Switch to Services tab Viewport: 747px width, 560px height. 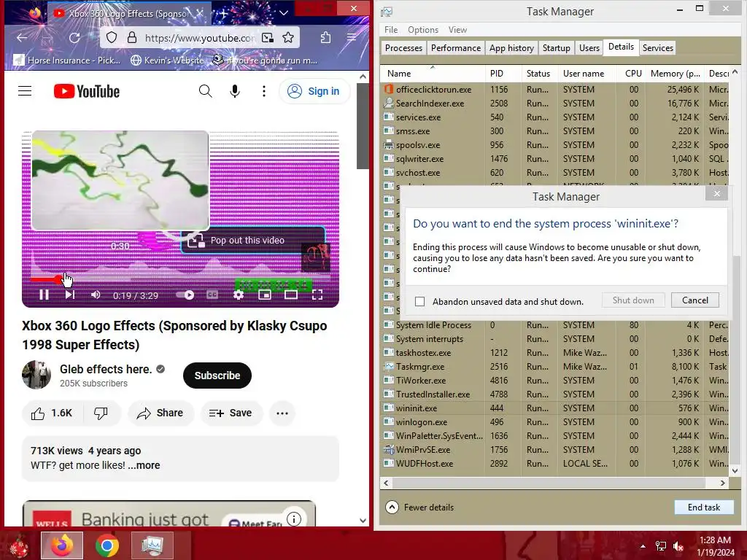657,48
